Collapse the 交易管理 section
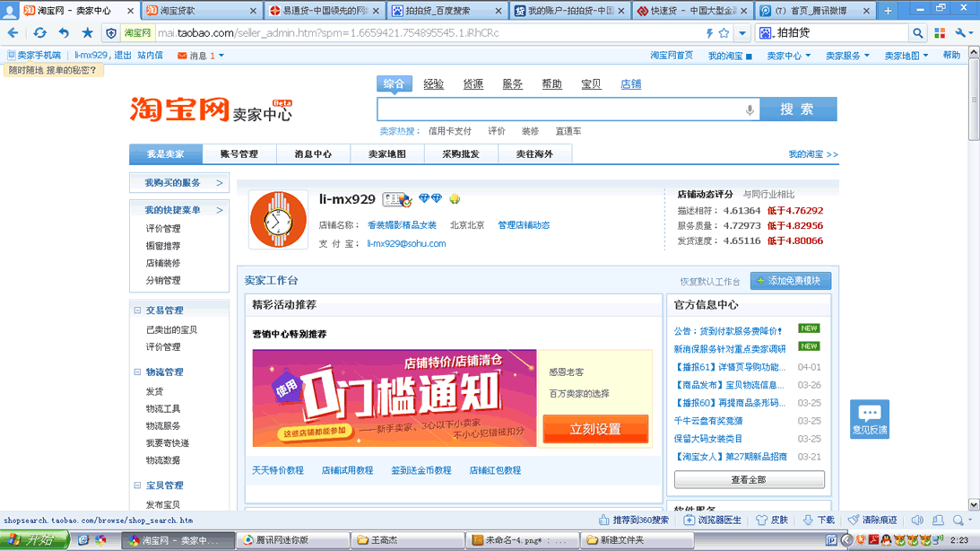 point(137,310)
